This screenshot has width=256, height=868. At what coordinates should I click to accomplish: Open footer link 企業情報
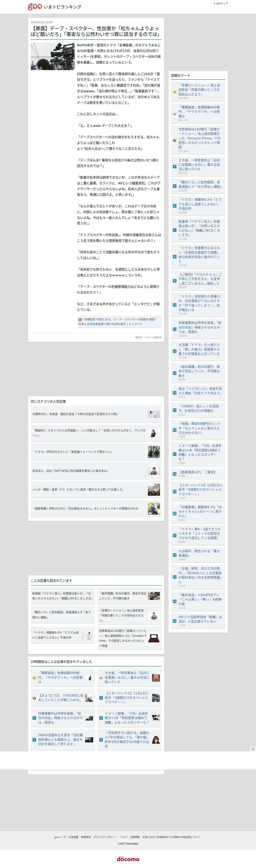[135, 837]
